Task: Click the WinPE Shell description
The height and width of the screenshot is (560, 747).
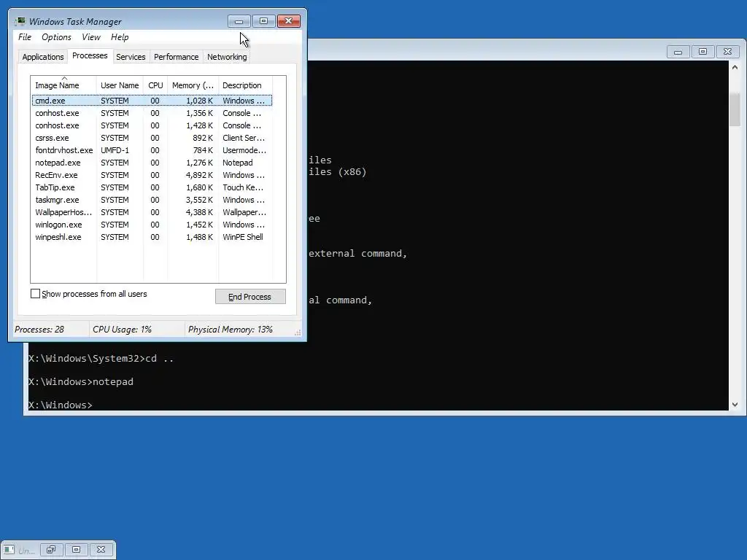Action: pos(242,237)
